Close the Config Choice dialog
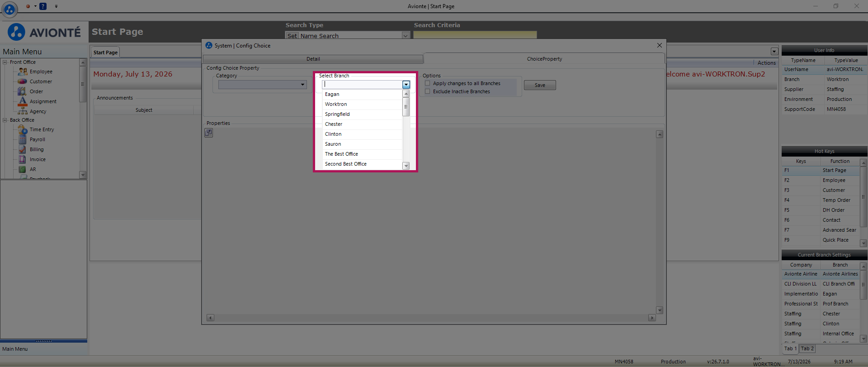 [x=660, y=45]
